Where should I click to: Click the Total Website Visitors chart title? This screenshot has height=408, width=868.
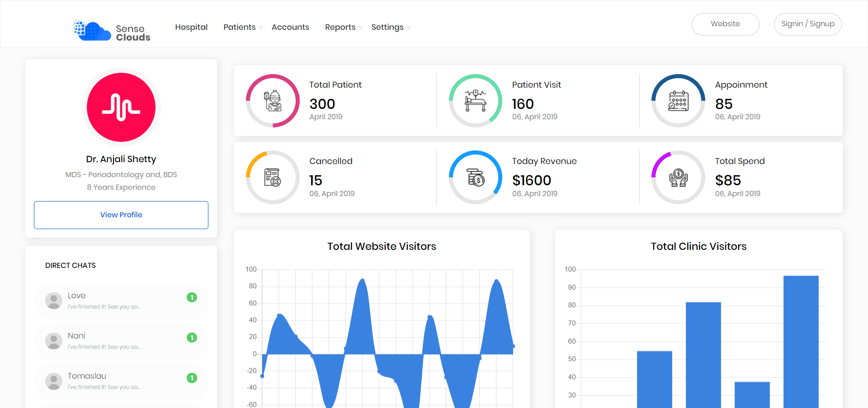coord(382,246)
